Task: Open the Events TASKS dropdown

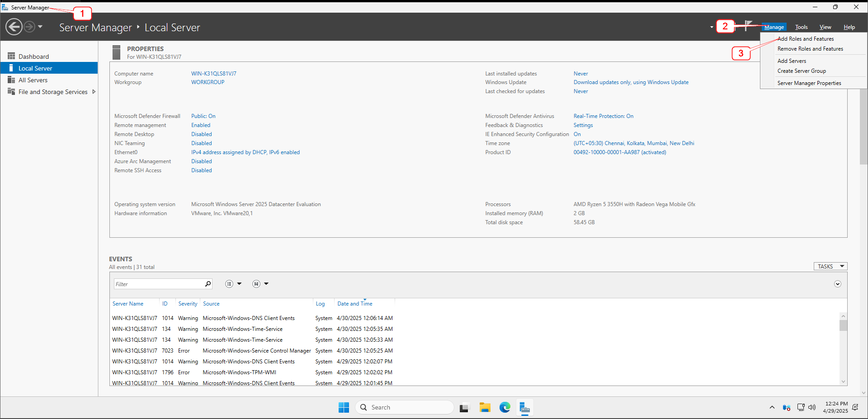Action: 830,266
